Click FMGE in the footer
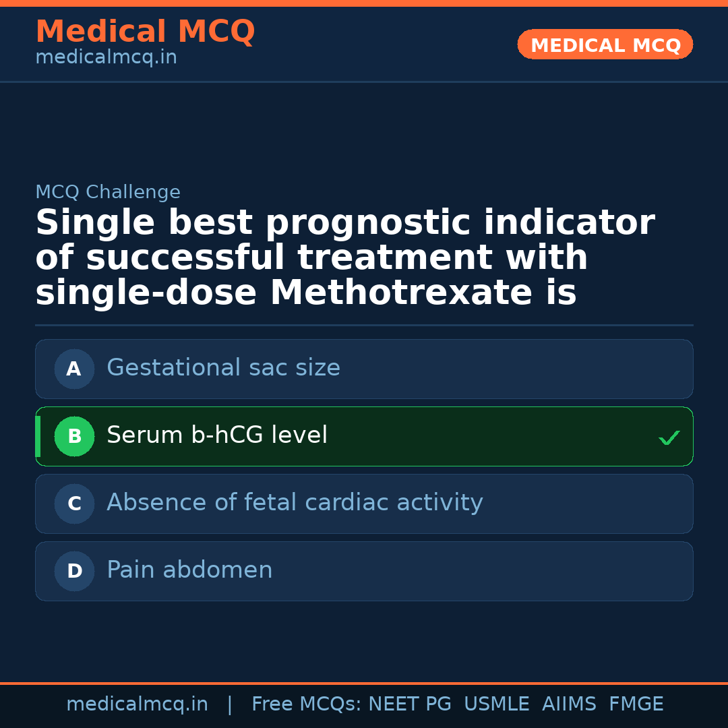The width and height of the screenshot is (728, 728). coord(636,704)
